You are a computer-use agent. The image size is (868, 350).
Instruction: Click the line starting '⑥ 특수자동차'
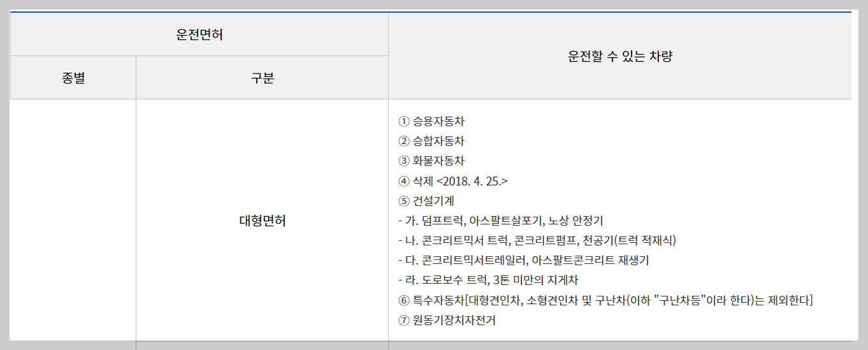(x=605, y=300)
